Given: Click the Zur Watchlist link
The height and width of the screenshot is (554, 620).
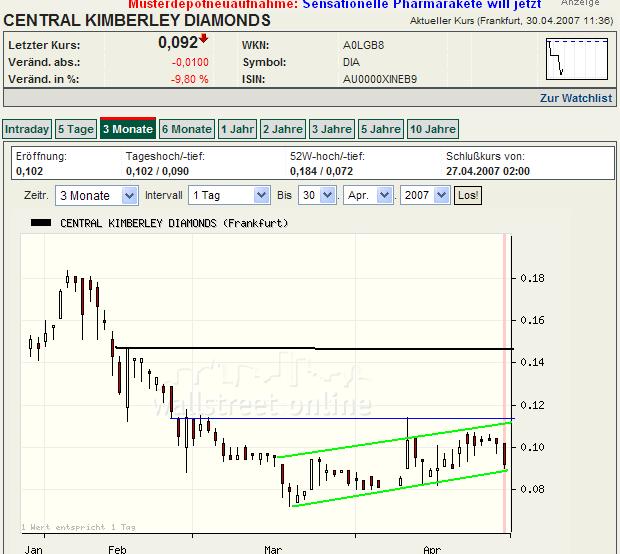Looking at the screenshot, I should [x=575, y=99].
